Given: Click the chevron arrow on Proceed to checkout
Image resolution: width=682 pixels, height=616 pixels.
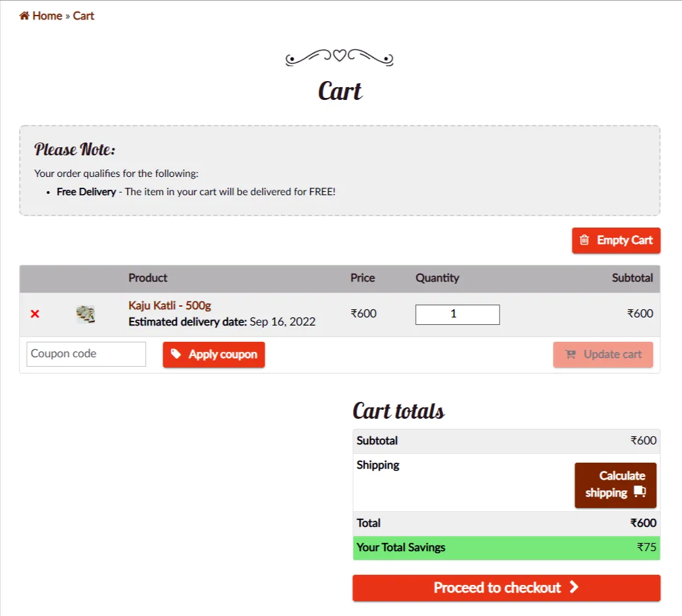Looking at the screenshot, I should point(574,588).
